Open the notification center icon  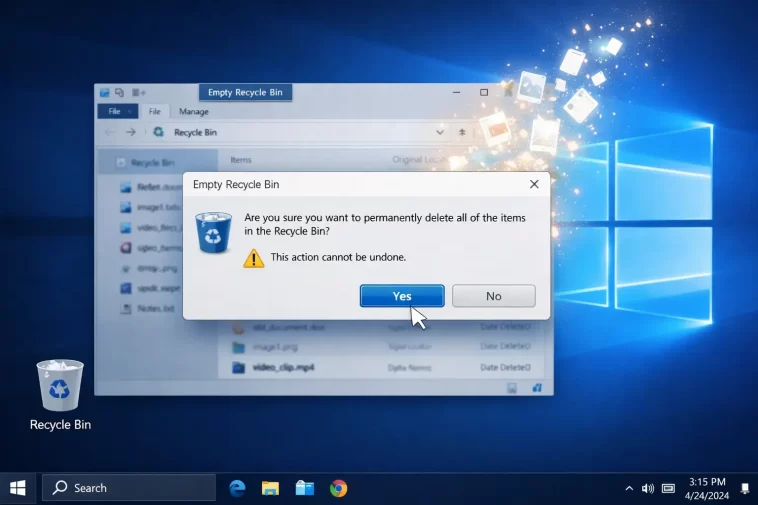(x=745, y=489)
